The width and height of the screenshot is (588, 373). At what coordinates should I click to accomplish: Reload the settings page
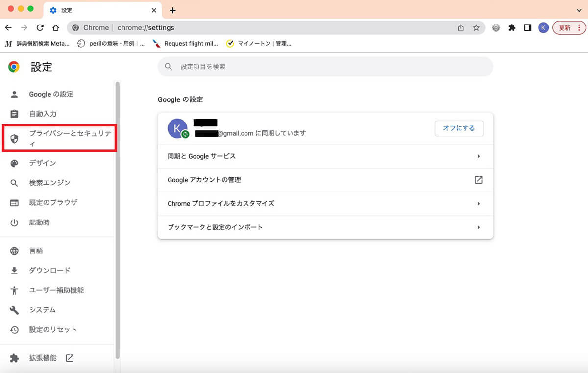pyautogui.click(x=40, y=28)
